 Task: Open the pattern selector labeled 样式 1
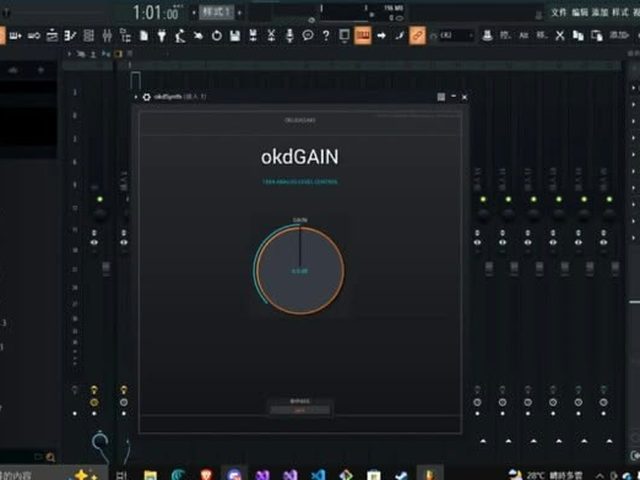click(x=216, y=12)
